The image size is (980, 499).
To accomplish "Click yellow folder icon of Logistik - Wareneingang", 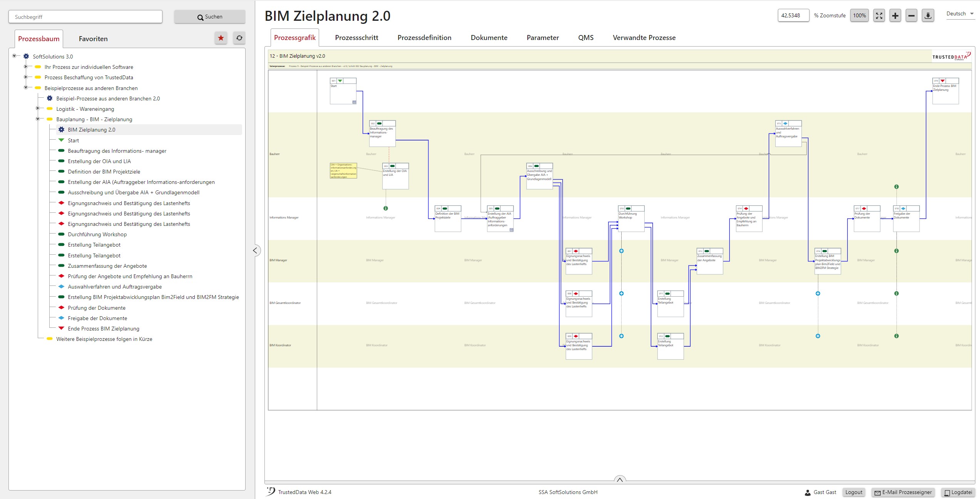I will (x=49, y=109).
